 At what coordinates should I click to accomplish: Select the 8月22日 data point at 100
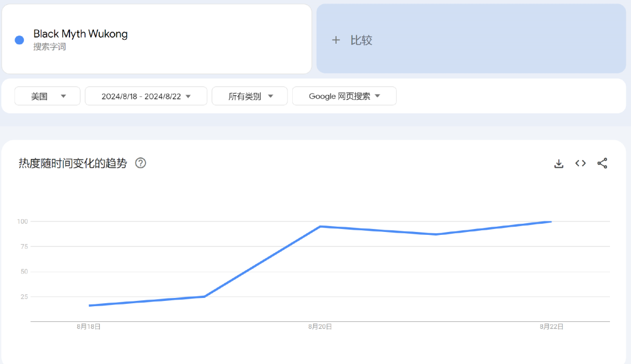tap(551, 221)
